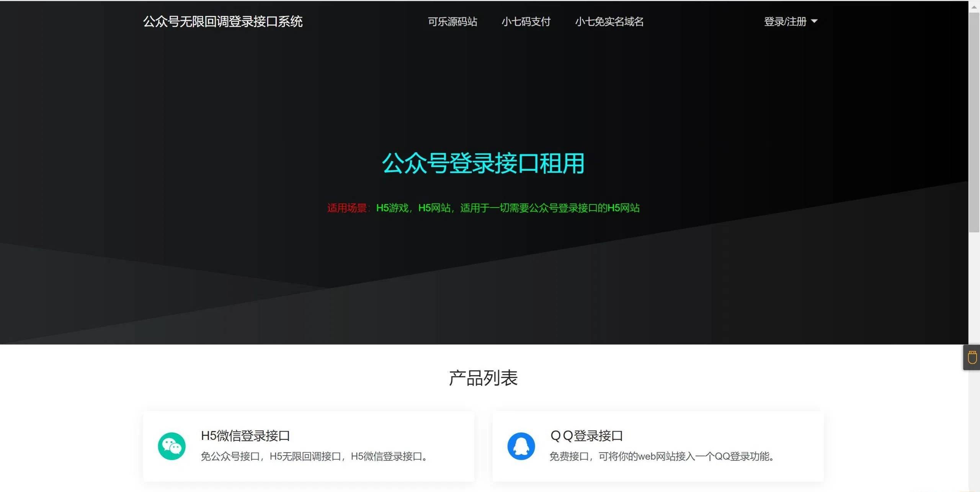Click the scrollbar up arrow

[974, 7]
